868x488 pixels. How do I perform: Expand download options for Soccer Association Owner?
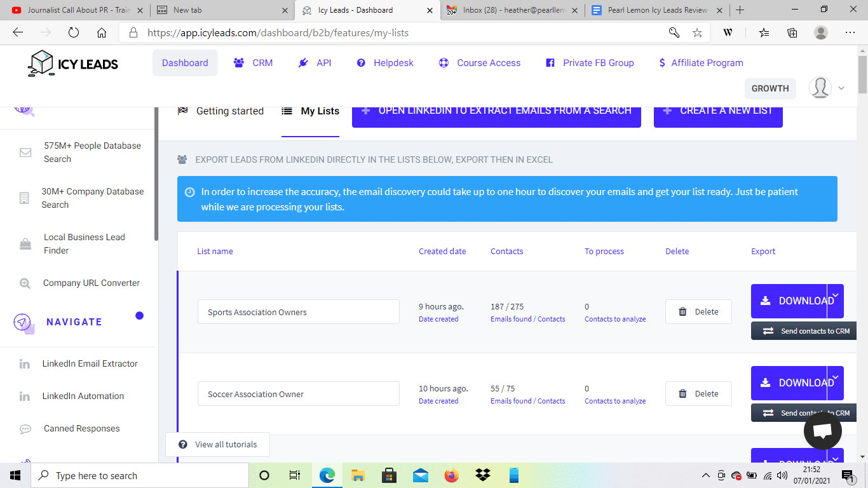click(836, 383)
